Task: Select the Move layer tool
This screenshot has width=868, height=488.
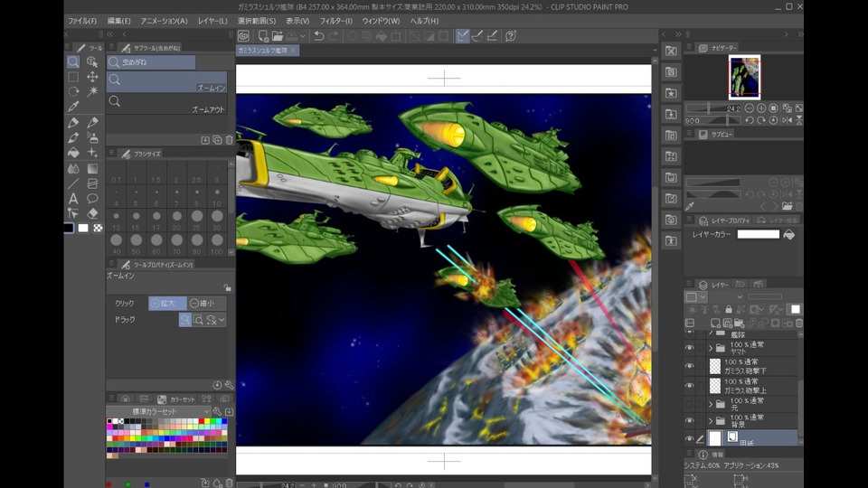Action: click(x=92, y=76)
